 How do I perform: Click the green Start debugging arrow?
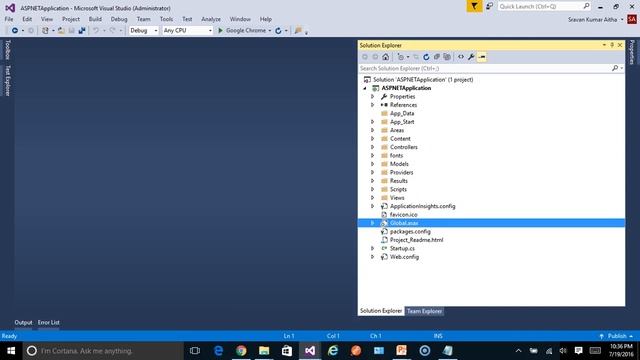pyautogui.click(x=220, y=31)
